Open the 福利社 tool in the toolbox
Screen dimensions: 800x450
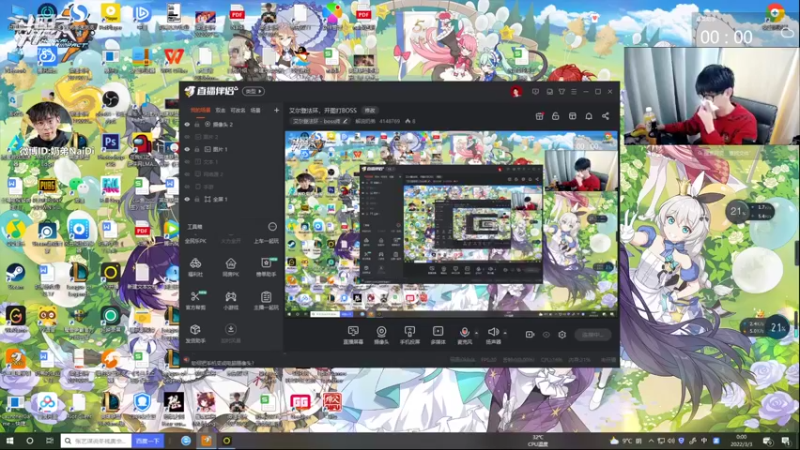[195, 267]
